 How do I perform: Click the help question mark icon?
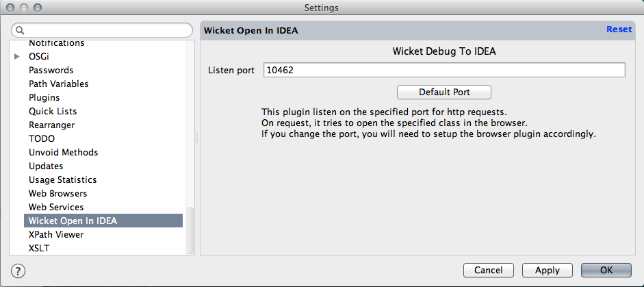click(x=18, y=271)
